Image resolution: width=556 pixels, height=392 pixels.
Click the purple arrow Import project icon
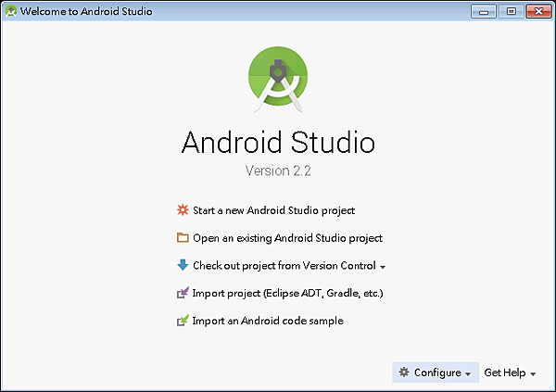183,293
